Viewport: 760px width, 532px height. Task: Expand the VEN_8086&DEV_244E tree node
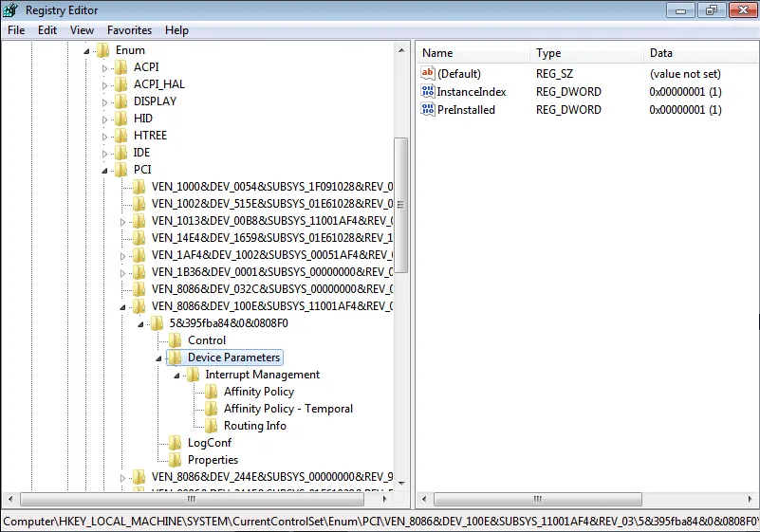pos(122,478)
